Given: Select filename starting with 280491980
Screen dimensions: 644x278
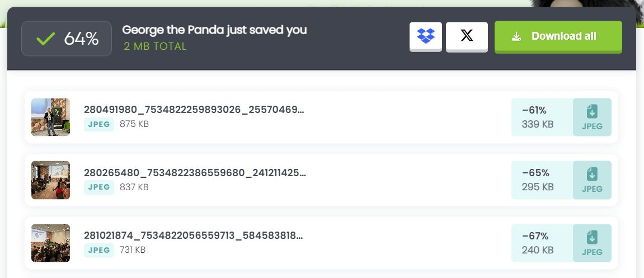Looking at the screenshot, I should 194,110.
